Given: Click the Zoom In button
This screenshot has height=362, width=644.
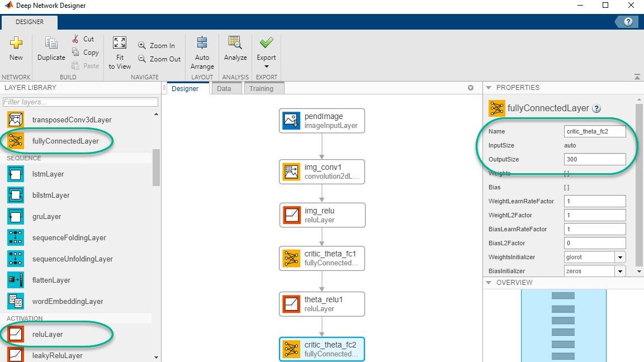Looking at the screenshot, I should (156, 46).
